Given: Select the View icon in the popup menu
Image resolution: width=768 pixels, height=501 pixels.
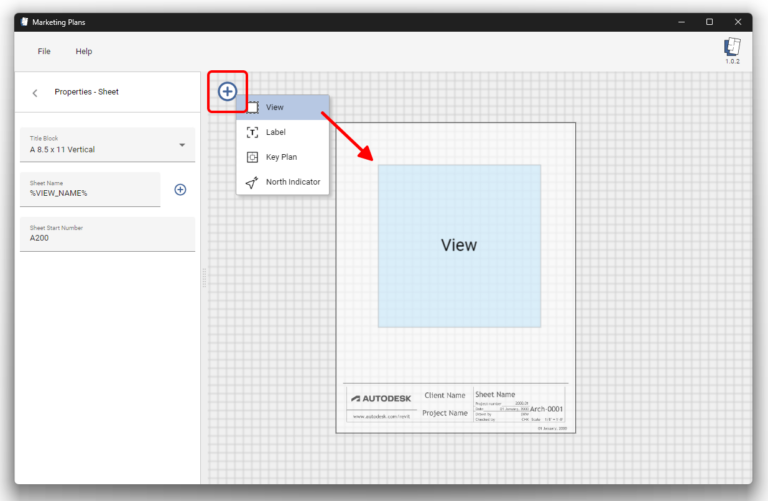Looking at the screenshot, I should (x=252, y=107).
